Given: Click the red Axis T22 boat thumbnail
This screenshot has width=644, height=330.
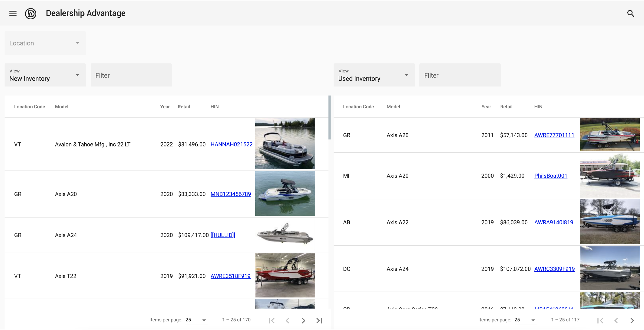Looking at the screenshot, I should click(285, 275).
